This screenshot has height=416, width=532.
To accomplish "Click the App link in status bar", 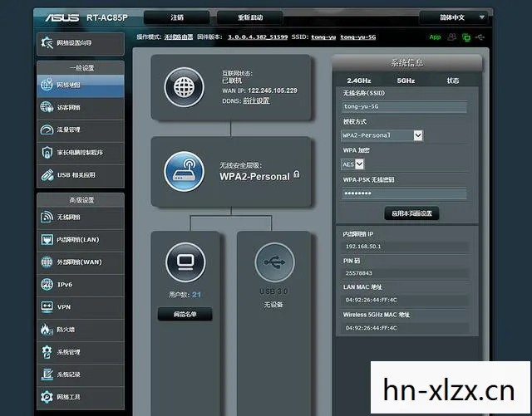I will click(x=435, y=37).
